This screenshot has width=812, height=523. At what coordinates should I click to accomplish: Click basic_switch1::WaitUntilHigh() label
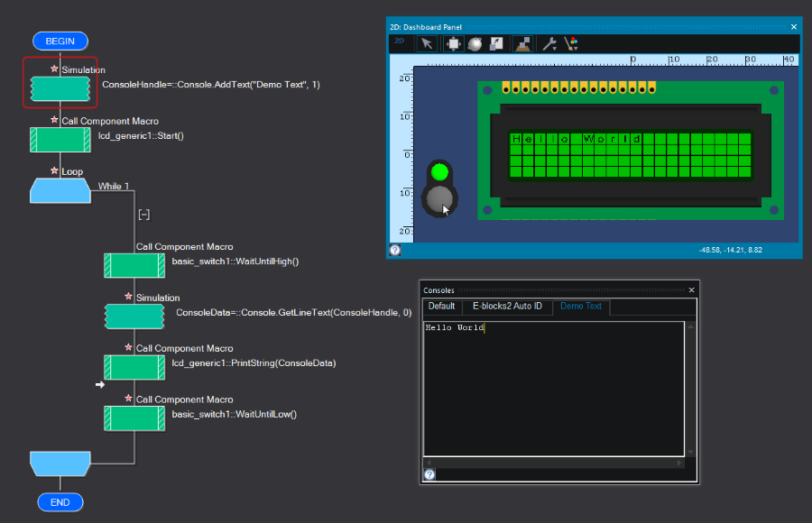[235, 261]
